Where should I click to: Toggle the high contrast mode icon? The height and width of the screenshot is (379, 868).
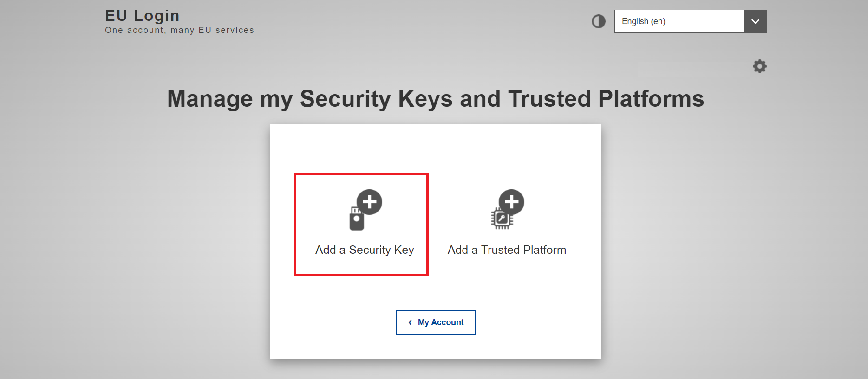tap(598, 21)
